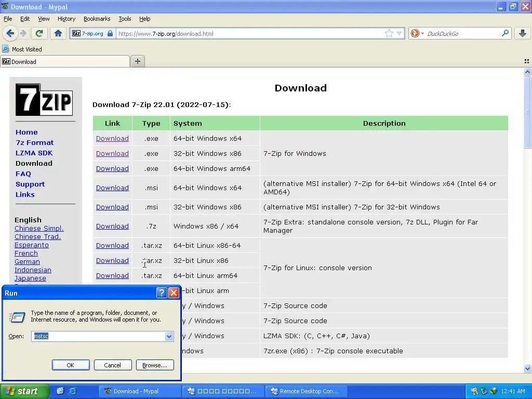
Task: Select the Download browser tab
Action: pos(65,61)
